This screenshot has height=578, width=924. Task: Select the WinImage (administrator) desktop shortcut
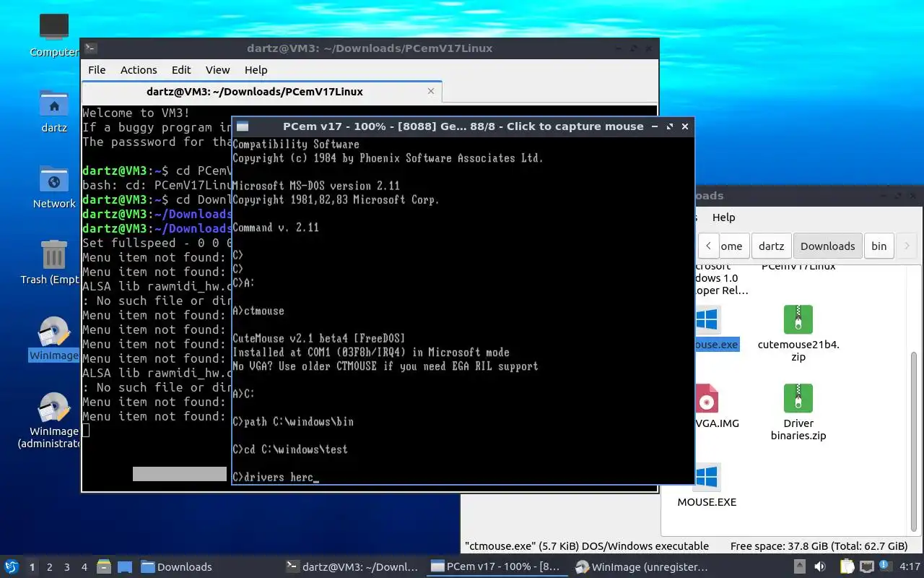click(54, 407)
